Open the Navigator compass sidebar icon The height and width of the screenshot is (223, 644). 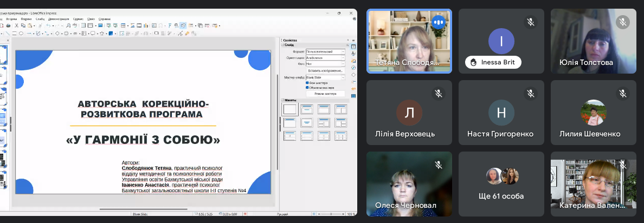point(353,68)
